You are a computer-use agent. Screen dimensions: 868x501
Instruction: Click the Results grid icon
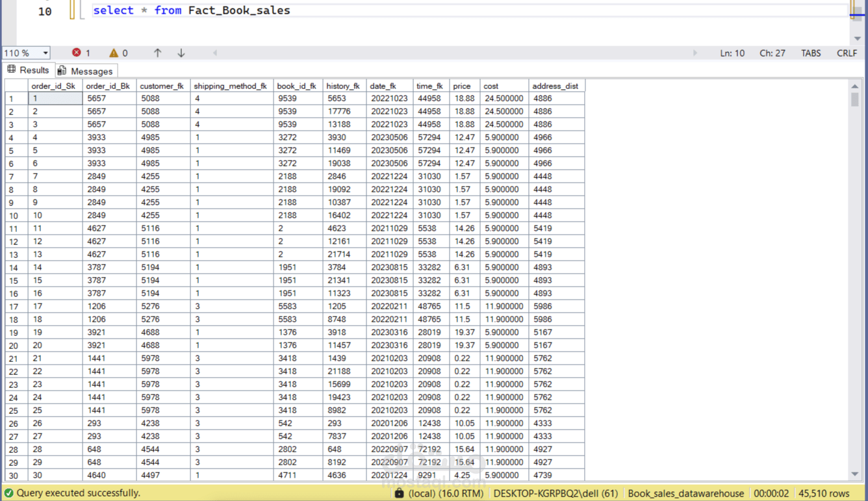[x=12, y=70]
